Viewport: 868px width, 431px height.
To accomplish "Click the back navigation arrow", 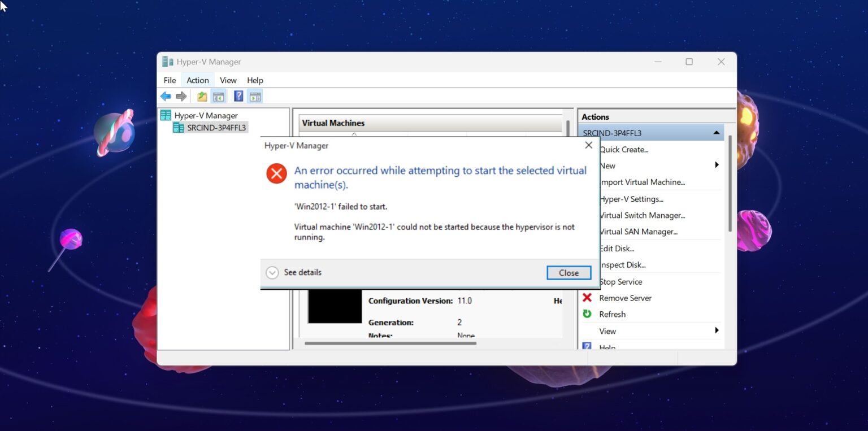I will [x=166, y=96].
